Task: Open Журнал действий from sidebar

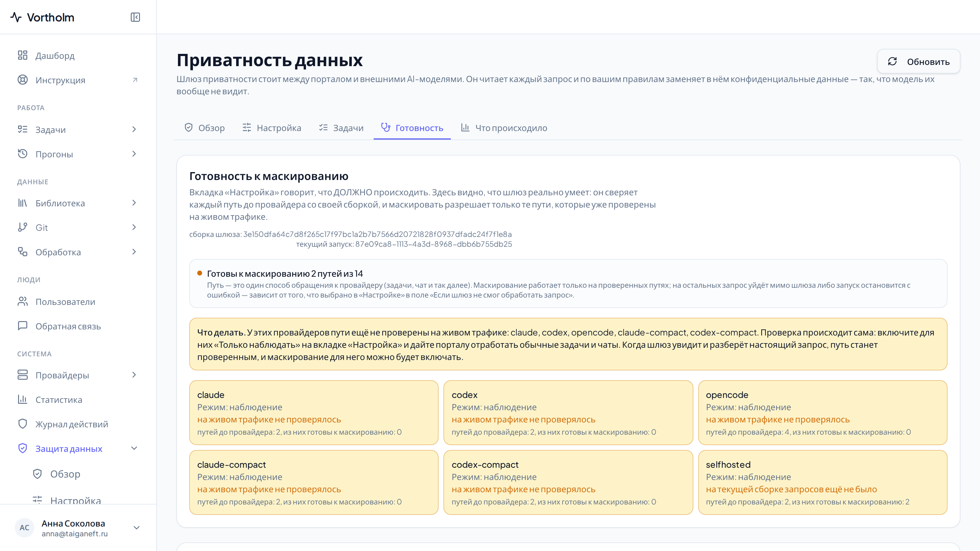Action: (x=78, y=424)
